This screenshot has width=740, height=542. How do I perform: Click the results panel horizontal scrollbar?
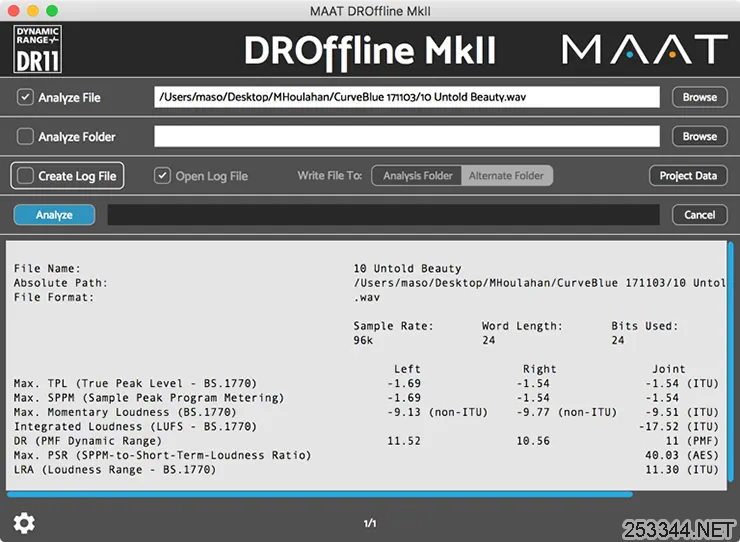click(x=320, y=494)
